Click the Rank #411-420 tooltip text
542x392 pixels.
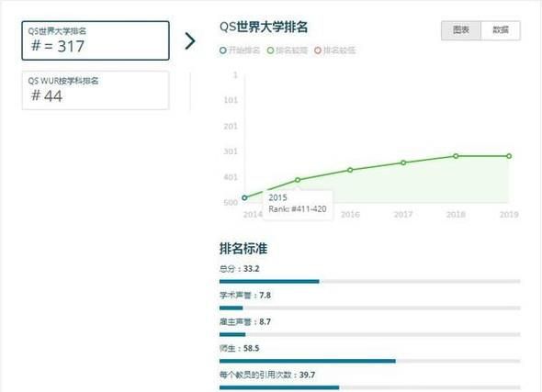click(x=298, y=209)
